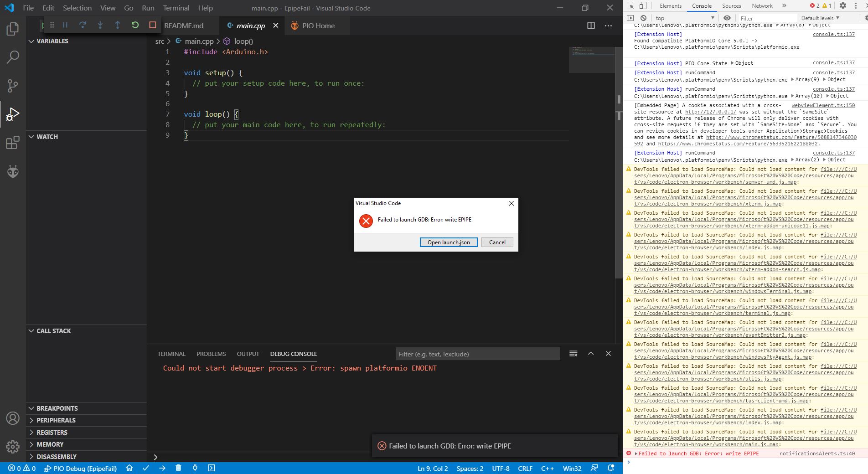Screen dimensions: 868x474
Task: Expand the DISASSEMBLY section
Action: [x=87, y=457]
